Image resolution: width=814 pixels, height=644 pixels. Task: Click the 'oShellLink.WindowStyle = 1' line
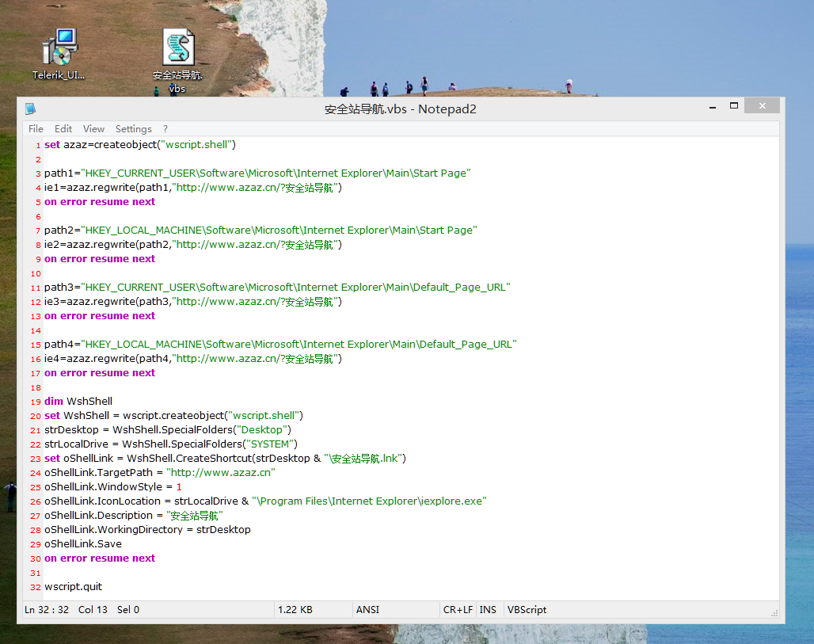(x=113, y=487)
